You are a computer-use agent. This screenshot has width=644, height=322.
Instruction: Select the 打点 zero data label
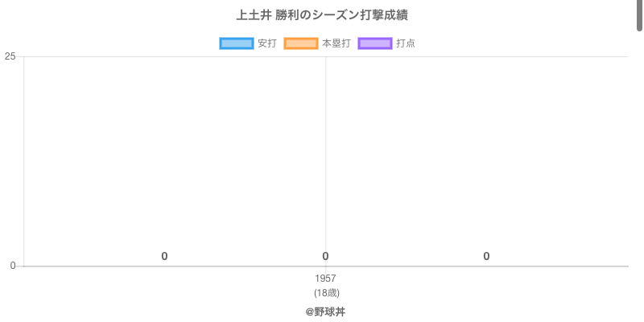pyautogui.click(x=486, y=256)
